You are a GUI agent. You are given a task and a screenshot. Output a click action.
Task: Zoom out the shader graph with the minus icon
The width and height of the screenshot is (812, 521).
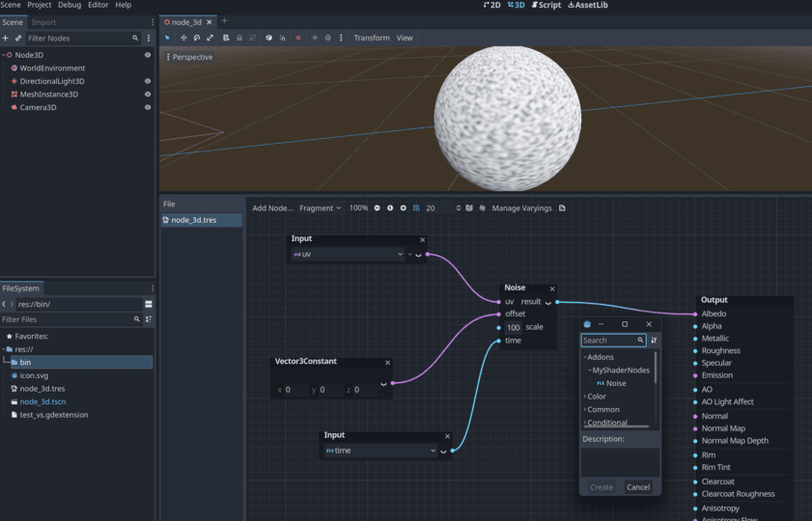377,208
